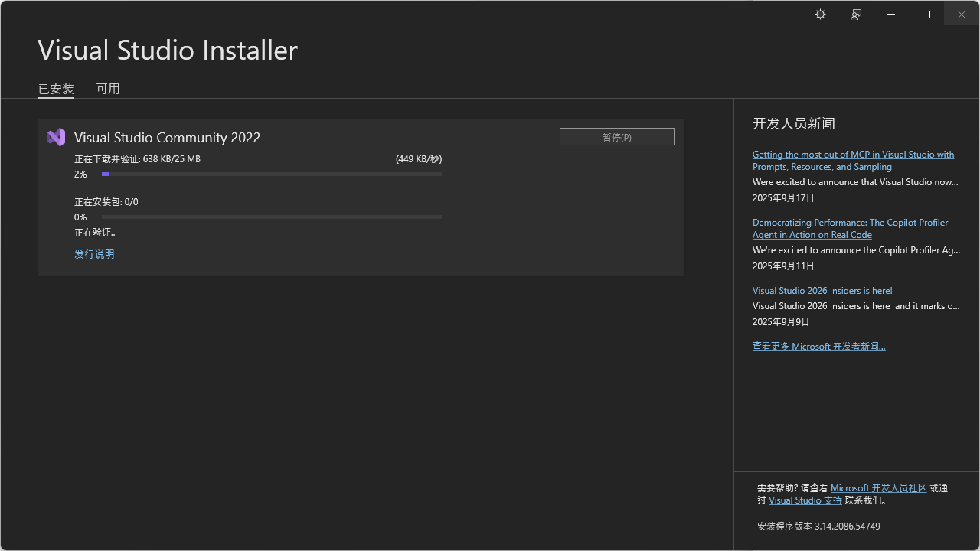Close the Visual Studio Installer window
The image size is (980, 551).
(962, 15)
